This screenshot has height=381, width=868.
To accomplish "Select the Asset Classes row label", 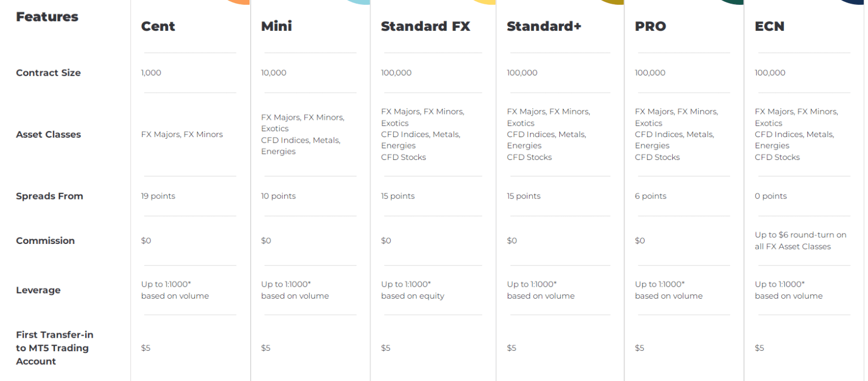I will pyautogui.click(x=48, y=134).
